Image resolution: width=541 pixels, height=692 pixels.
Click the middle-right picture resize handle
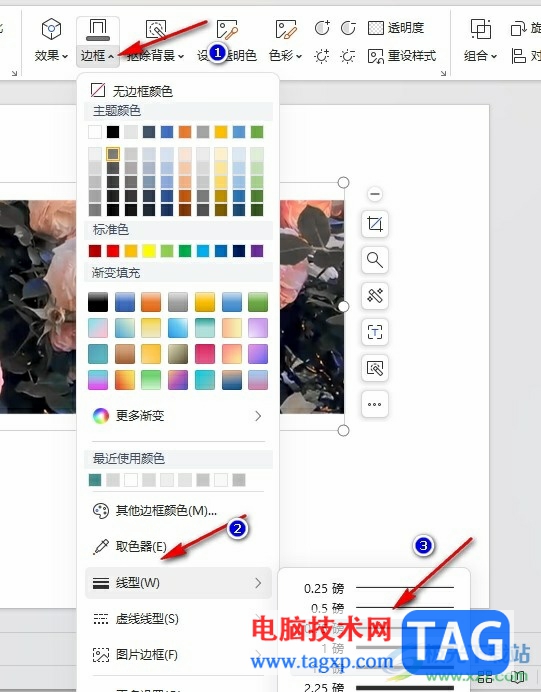[x=343, y=306]
